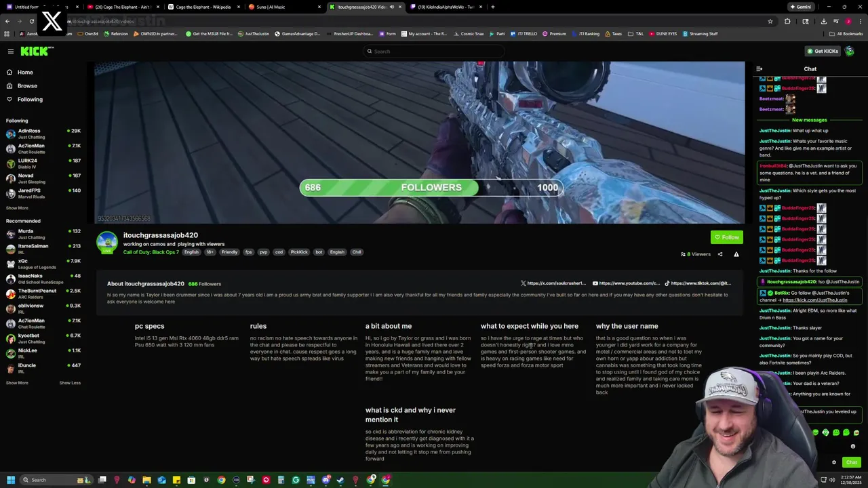
Task: Click the green Follow button
Action: click(727, 237)
